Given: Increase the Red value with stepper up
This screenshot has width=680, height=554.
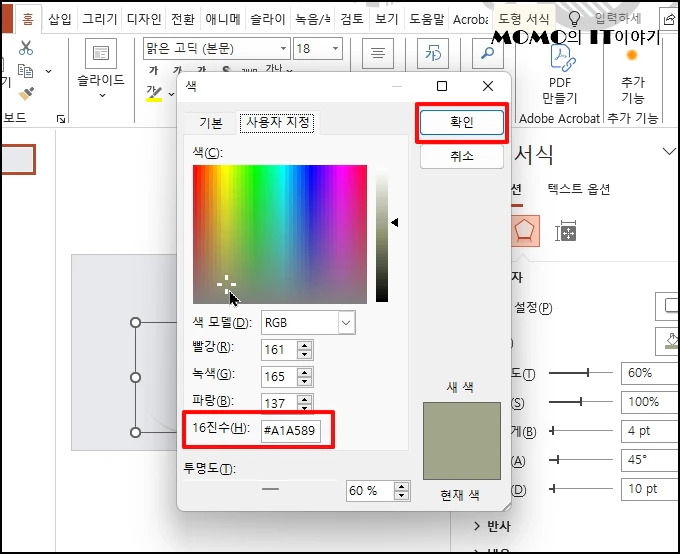Looking at the screenshot, I should point(304,345).
